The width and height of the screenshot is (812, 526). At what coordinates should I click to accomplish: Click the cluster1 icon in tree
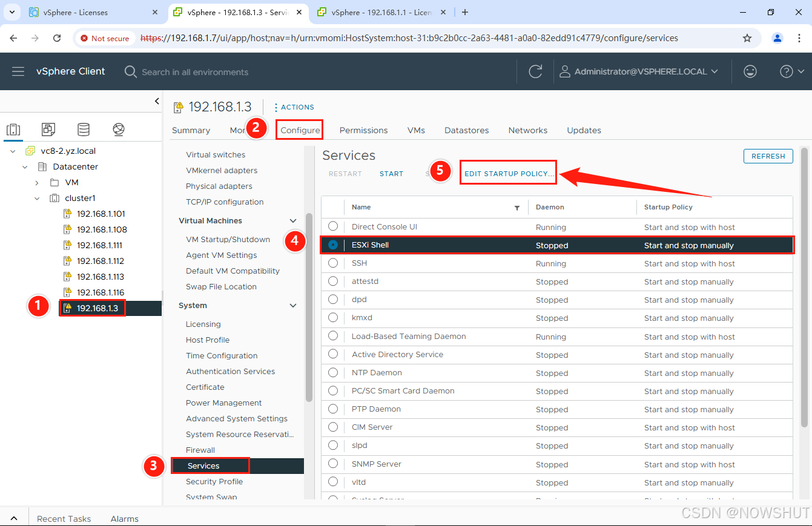[x=54, y=198]
